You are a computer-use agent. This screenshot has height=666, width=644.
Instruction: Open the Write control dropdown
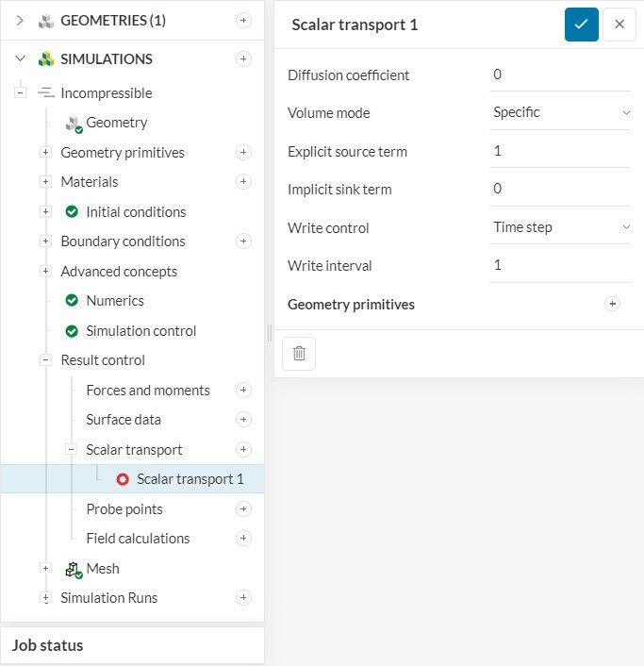[x=560, y=227]
